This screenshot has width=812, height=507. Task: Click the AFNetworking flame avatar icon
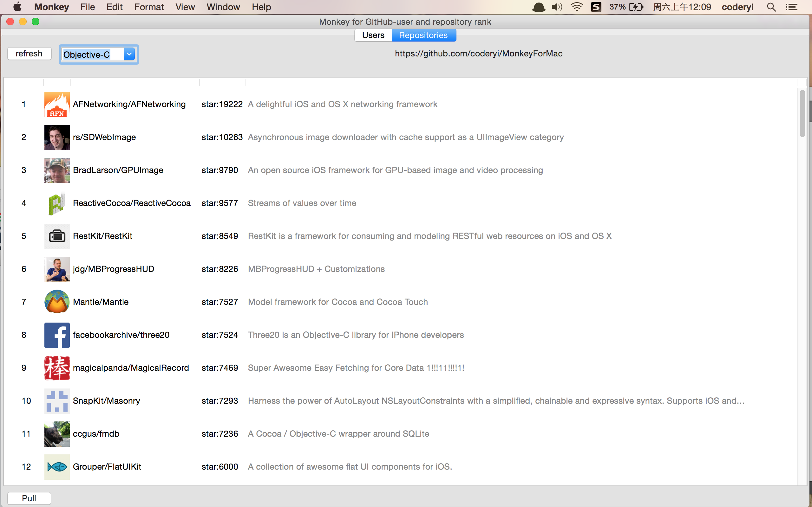pyautogui.click(x=57, y=104)
